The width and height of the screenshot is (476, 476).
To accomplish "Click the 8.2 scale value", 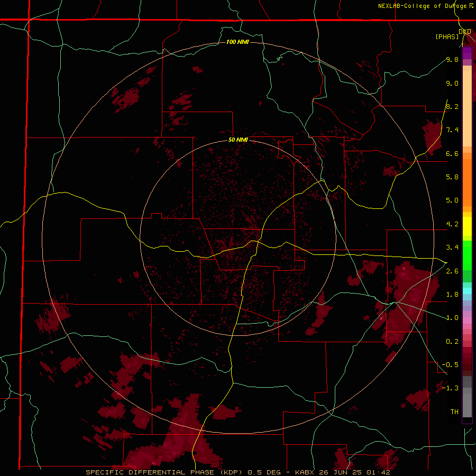I will pos(452,106).
